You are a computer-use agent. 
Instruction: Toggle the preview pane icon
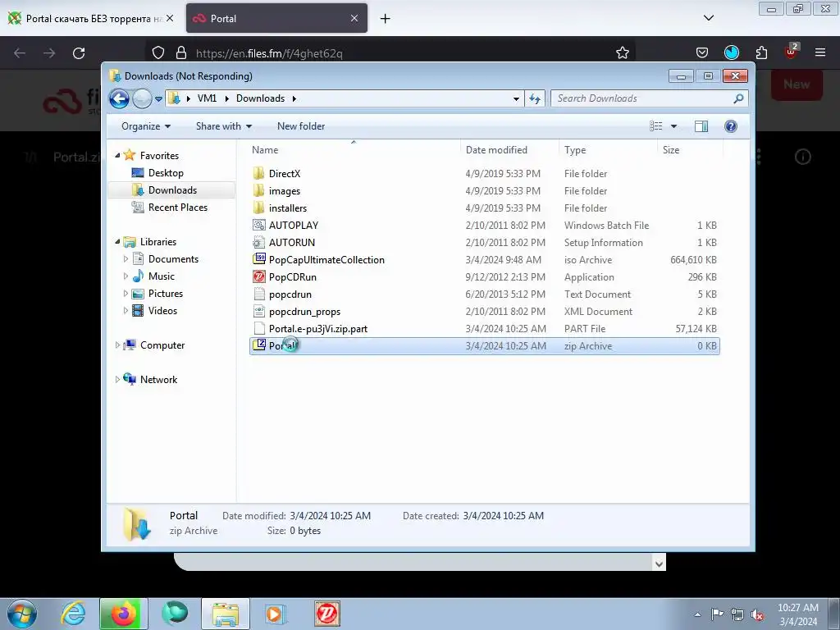[701, 126]
